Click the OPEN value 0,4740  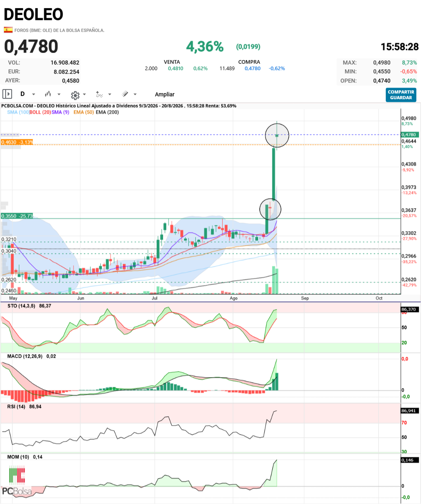click(382, 81)
